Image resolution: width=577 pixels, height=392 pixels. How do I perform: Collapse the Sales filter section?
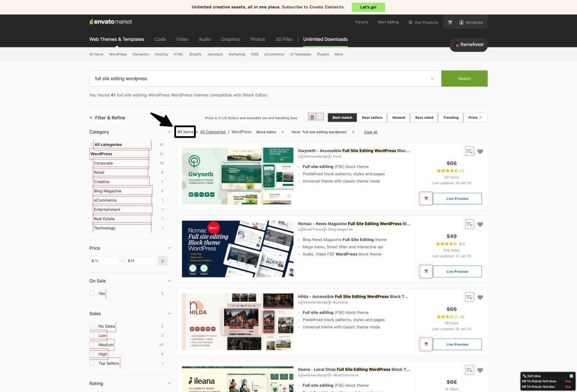[169, 313]
